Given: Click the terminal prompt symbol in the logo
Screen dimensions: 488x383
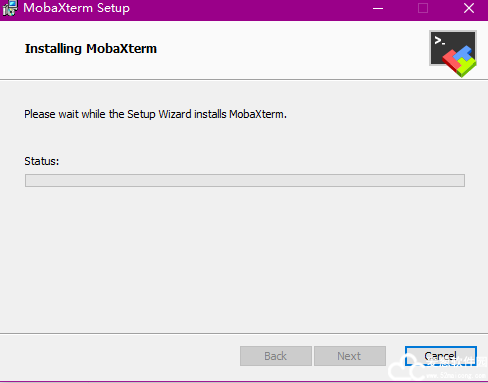Looking at the screenshot, I should point(440,41).
